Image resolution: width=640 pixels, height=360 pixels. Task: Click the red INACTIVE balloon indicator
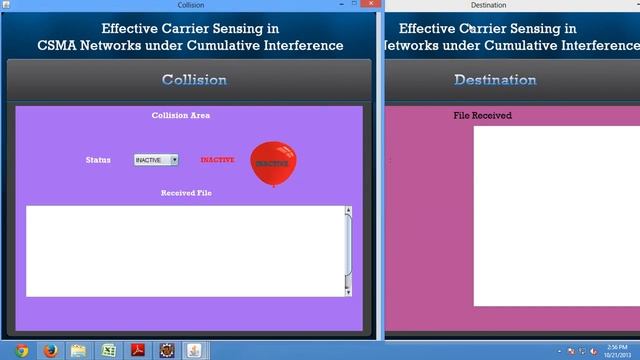273,164
